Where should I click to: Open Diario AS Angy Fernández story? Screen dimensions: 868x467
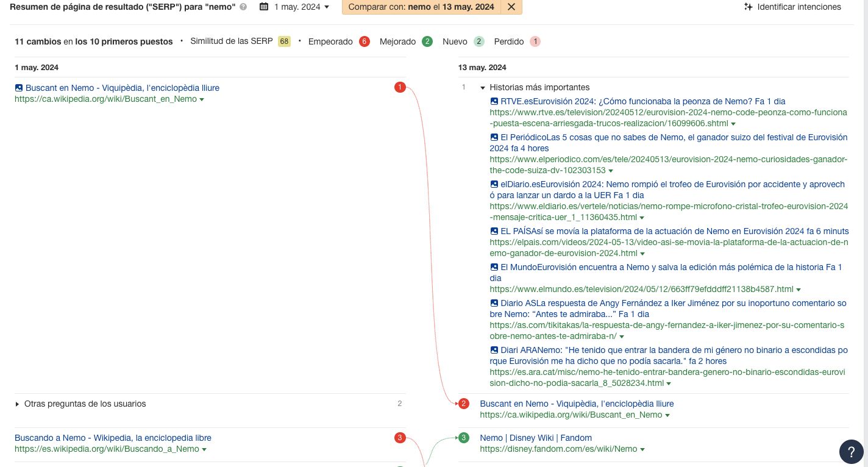click(668, 308)
